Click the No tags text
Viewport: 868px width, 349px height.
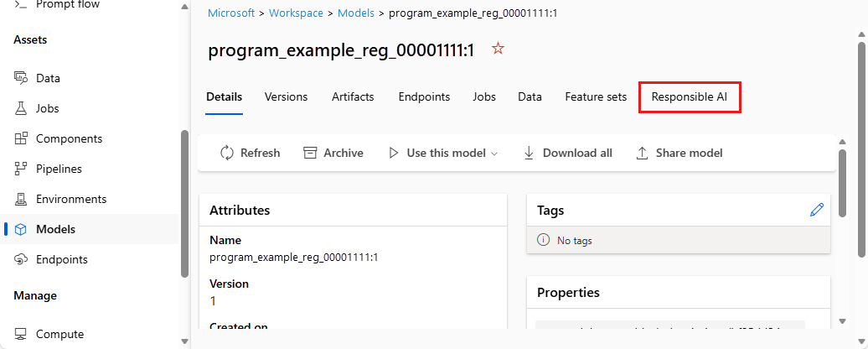[x=575, y=241]
